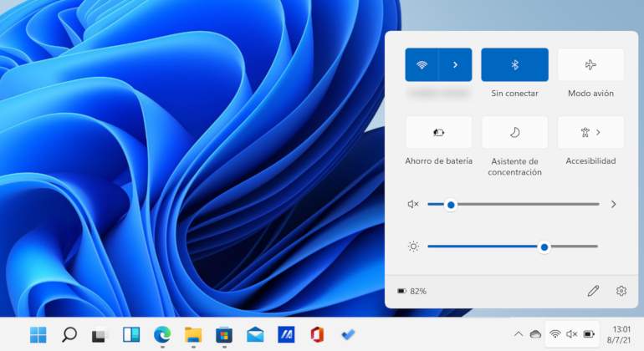This screenshot has width=644, height=351.
Task: Launch Office from taskbar
Action: 317,335
